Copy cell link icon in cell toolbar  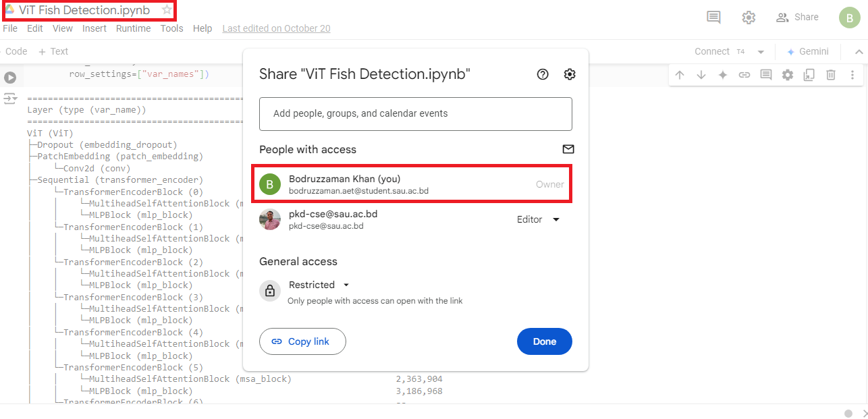tap(744, 75)
